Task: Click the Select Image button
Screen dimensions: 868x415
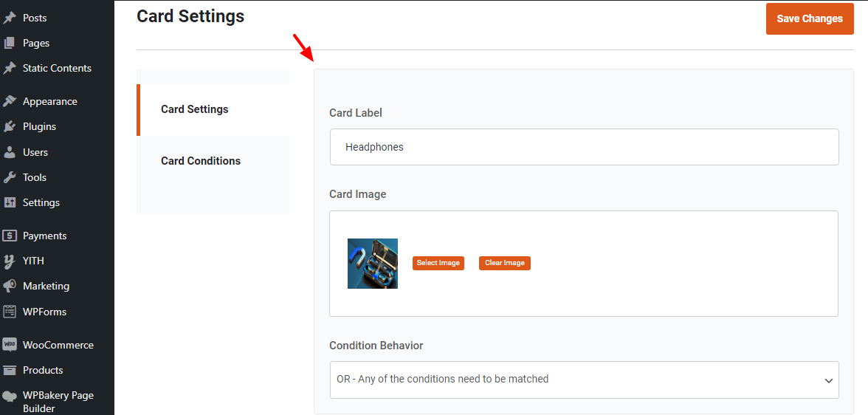Action: point(438,263)
